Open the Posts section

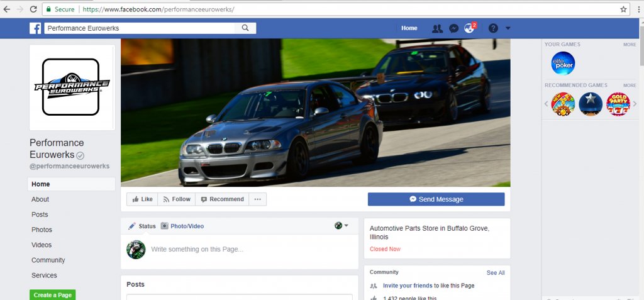(40, 214)
